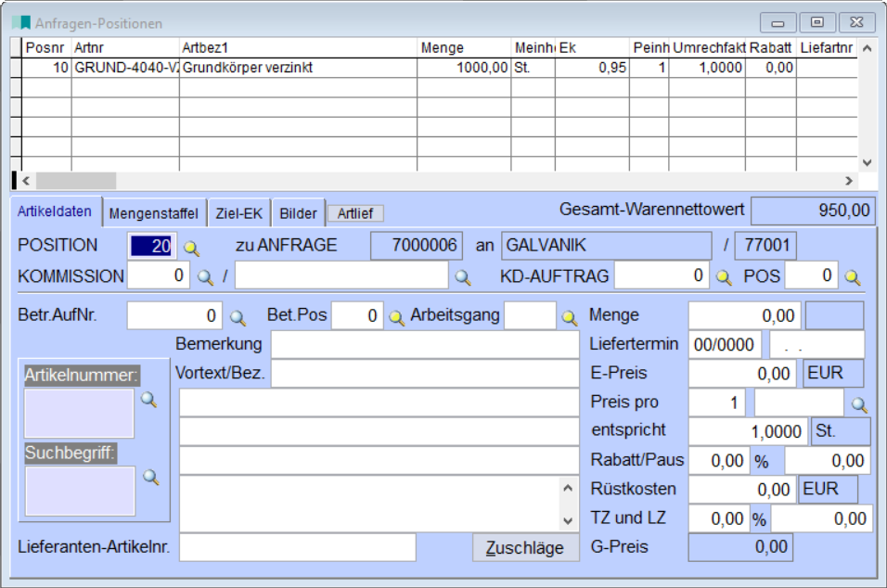Open lookup beside the first KOMMISSION field

(x=205, y=277)
